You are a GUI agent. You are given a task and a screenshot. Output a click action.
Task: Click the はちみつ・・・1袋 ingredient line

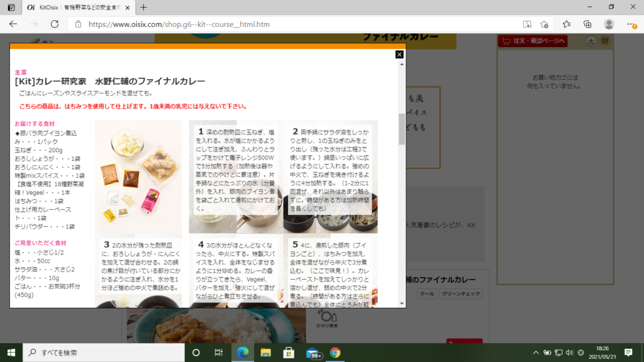(x=39, y=201)
